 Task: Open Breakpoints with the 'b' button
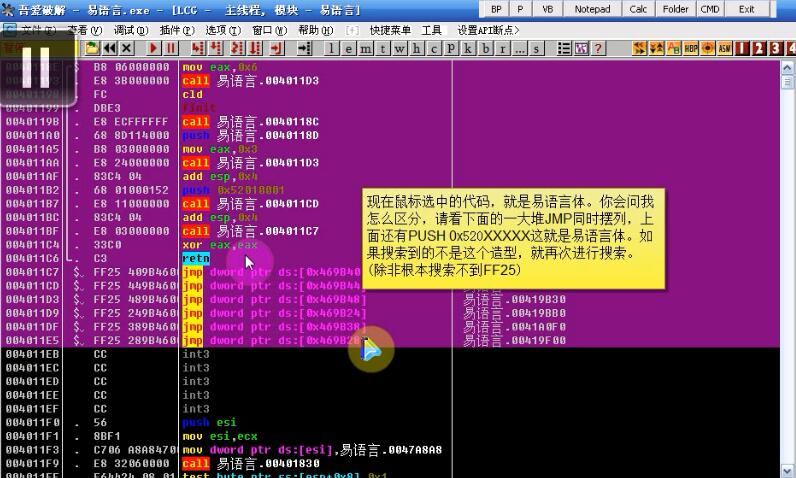pyautogui.click(x=485, y=48)
